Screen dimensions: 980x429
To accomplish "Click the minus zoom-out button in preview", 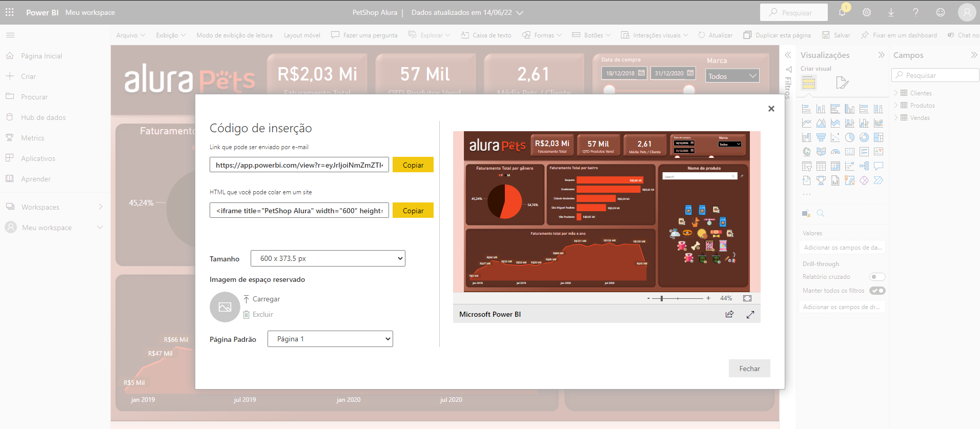I will click(x=648, y=298).
